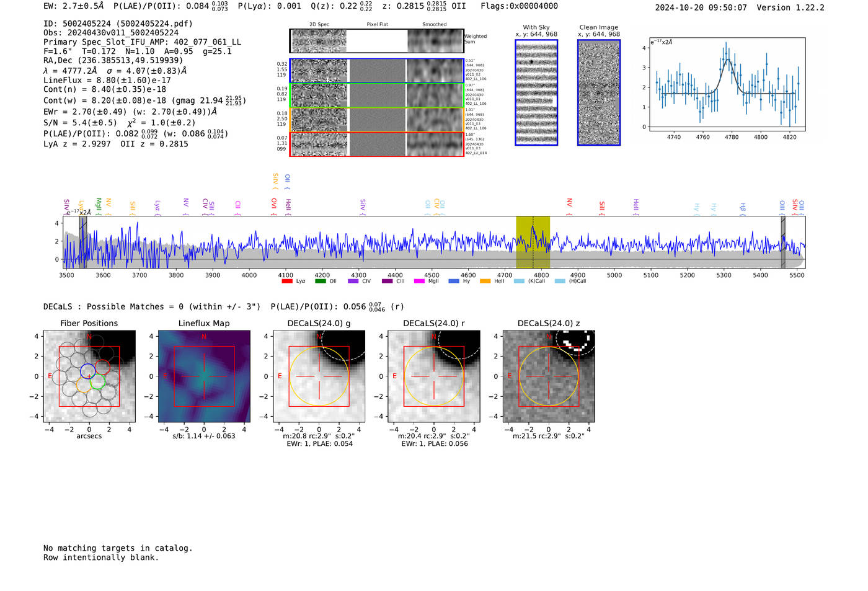The image size is (868, 591).
Task: Click the gray hatched band near 3550
Action: coord(82,242)
